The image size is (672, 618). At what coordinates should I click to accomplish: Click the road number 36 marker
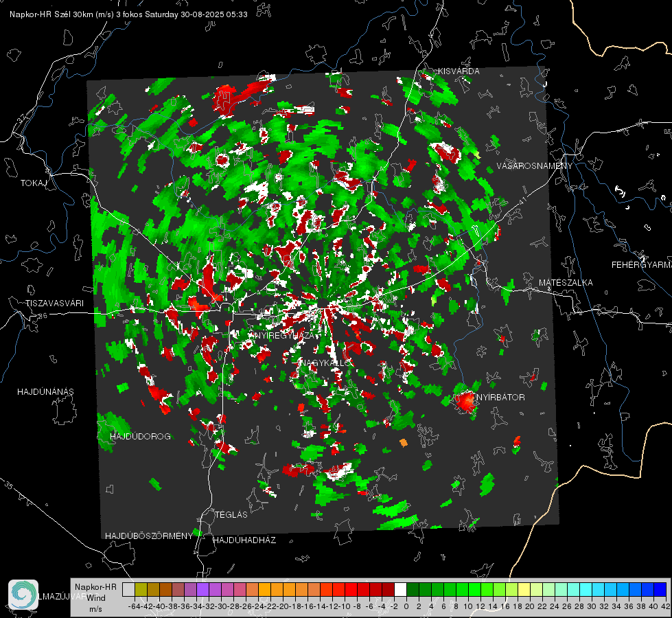click(x=43, y=316)
